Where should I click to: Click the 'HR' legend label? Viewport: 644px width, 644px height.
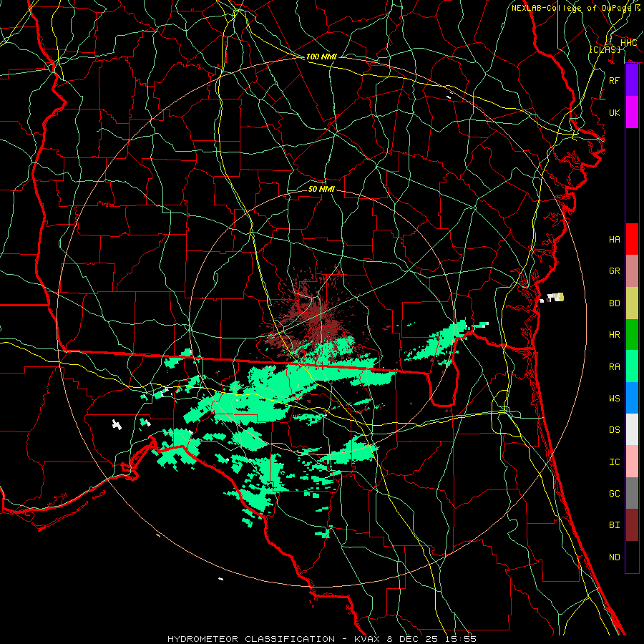click(614, 335)
